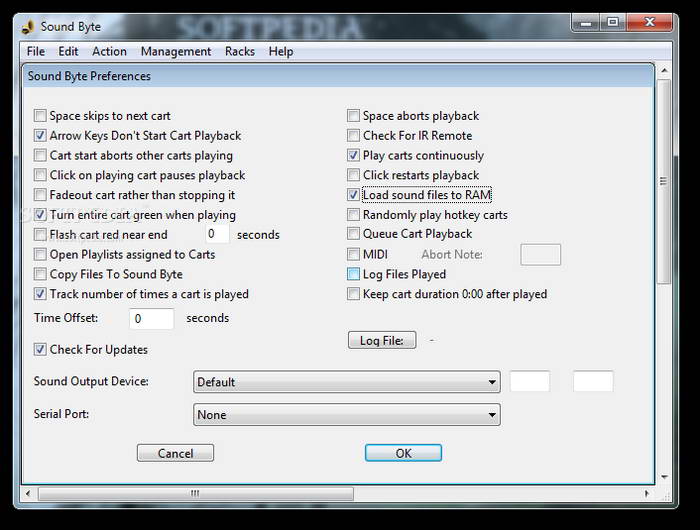
Task: Enable the MIDI checkbox
Action: (x=353, y=255)
